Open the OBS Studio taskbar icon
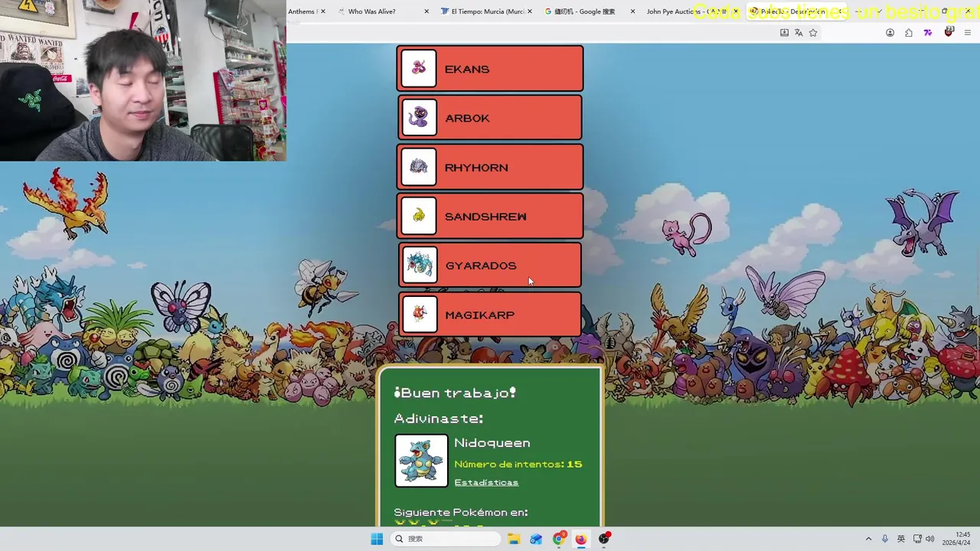The width and height of the screenshot is (980, 551). 604,539
